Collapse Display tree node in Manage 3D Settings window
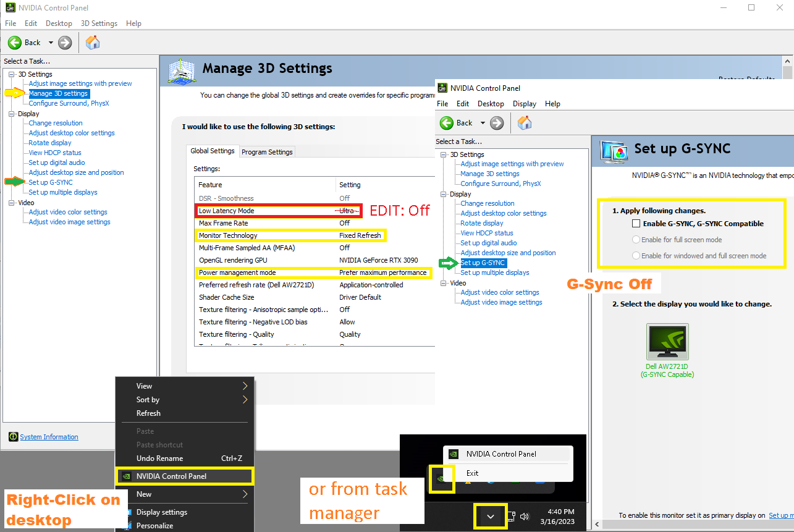 click(x=11, y=114)
